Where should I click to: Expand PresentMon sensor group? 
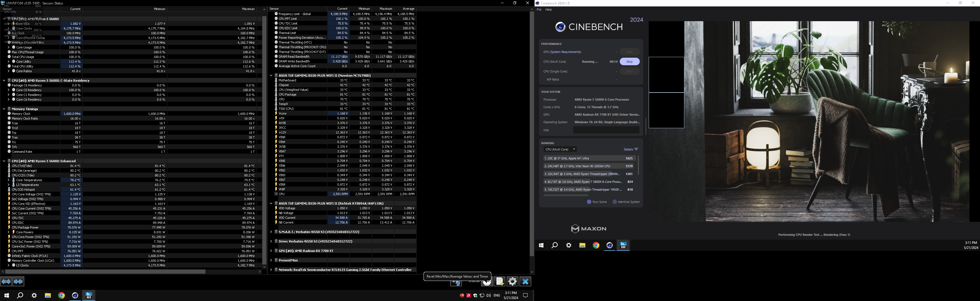pos(271,260)
